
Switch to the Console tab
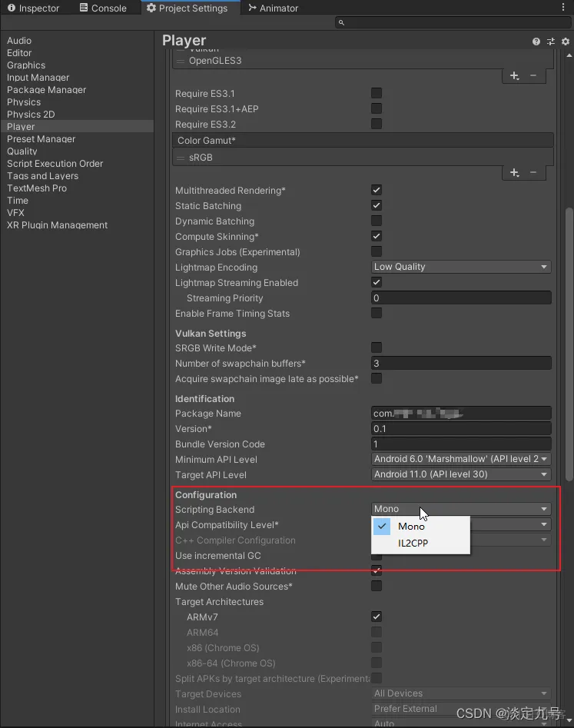103,8
